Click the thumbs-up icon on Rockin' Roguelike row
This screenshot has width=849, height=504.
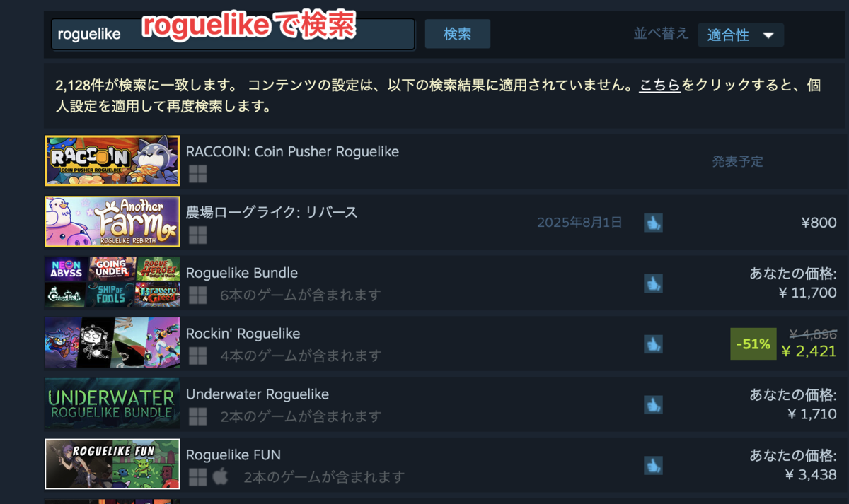[653, 344]
